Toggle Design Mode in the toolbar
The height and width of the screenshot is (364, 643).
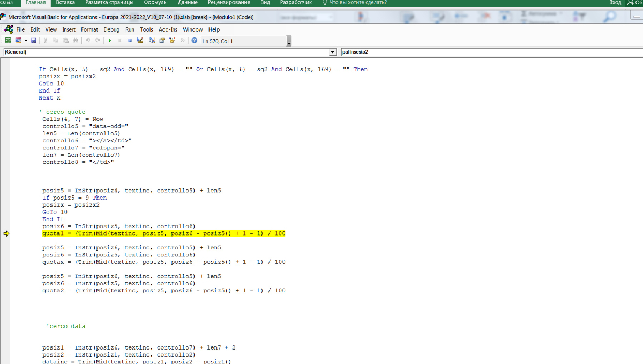point(140,41)
